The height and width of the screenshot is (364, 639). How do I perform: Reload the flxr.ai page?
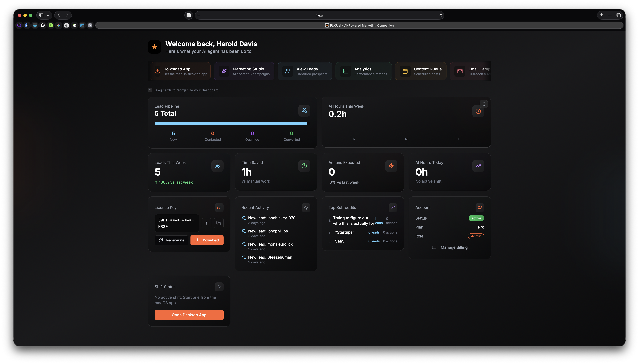tap(441, 15)
